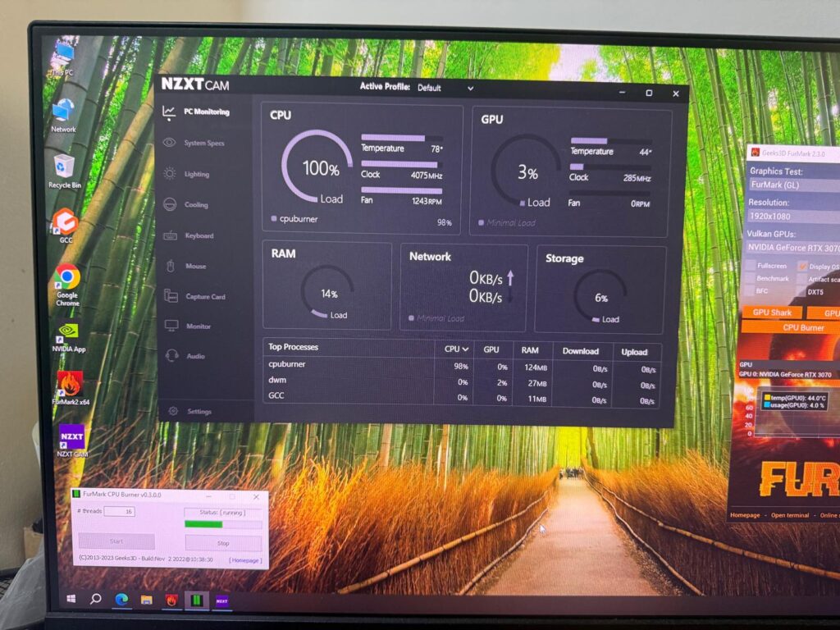840x630 pixels.
Task: Open Resolution 1920x1080 dropdown
Action: pyautogui.click(x=794, y=217)
